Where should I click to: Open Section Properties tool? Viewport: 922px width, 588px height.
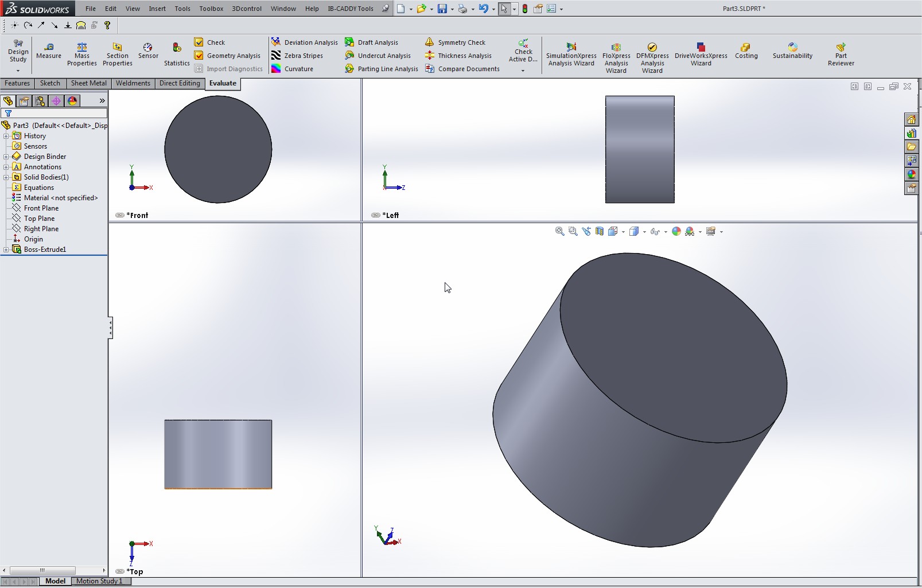pos(117,47)
